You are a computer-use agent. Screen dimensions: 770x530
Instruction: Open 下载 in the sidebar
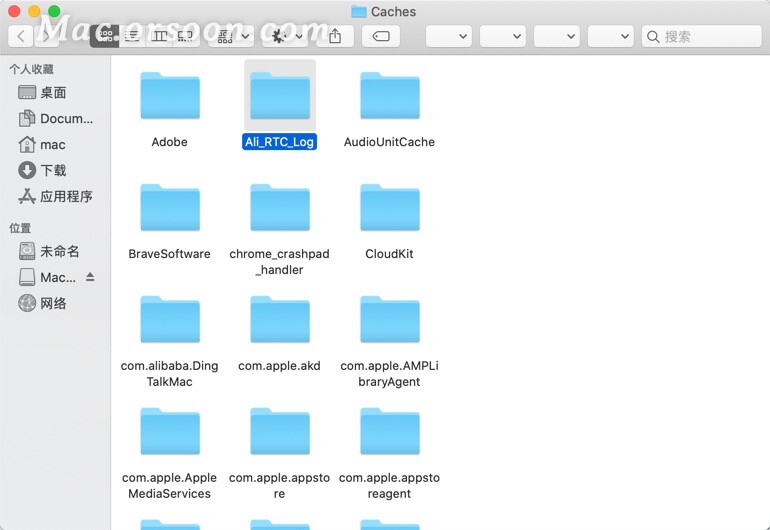(x=55, y=170)
